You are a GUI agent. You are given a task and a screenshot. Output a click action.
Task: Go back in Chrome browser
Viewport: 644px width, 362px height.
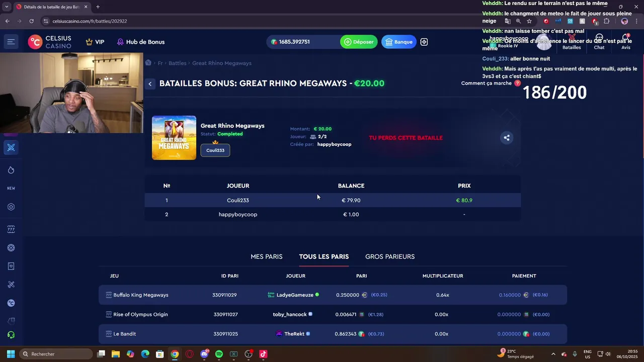click(x=7, y=21)
